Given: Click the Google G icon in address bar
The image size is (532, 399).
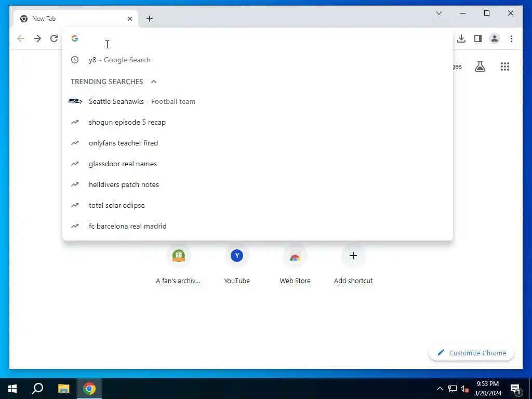Looking at the screenshot, I should [75, 38].
